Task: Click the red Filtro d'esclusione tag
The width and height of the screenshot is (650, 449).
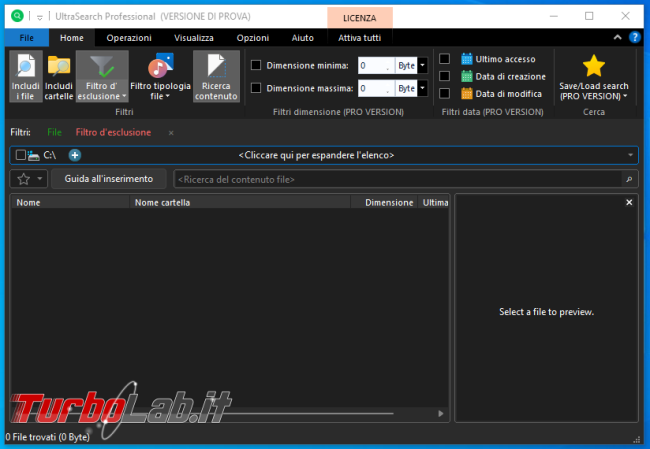Action: click(x=113, y=132)
